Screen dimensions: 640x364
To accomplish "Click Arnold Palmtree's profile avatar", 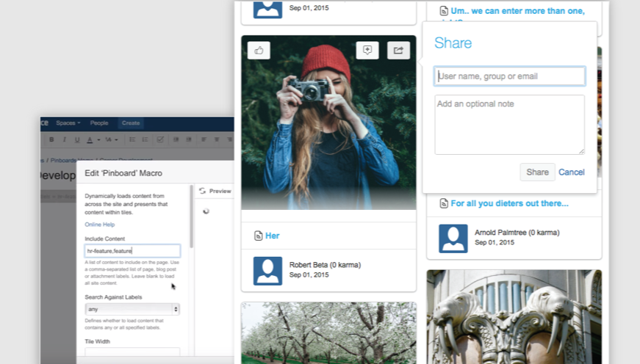I will click(x=453, y=239).
